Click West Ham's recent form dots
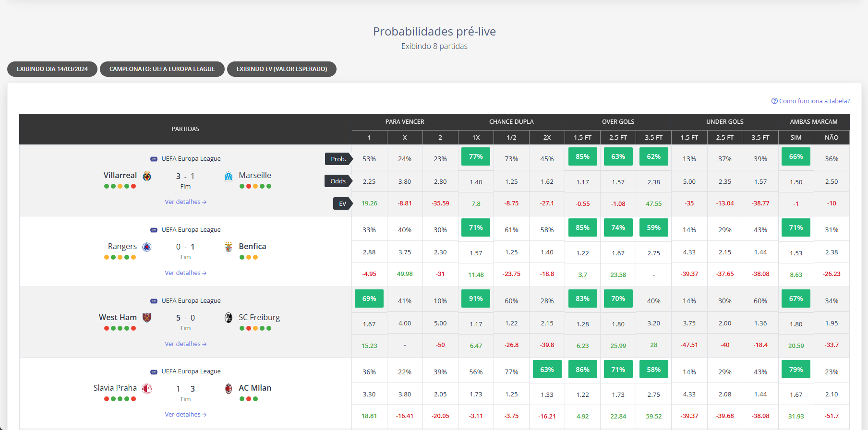Screen dimensions: 868x430 120,328
